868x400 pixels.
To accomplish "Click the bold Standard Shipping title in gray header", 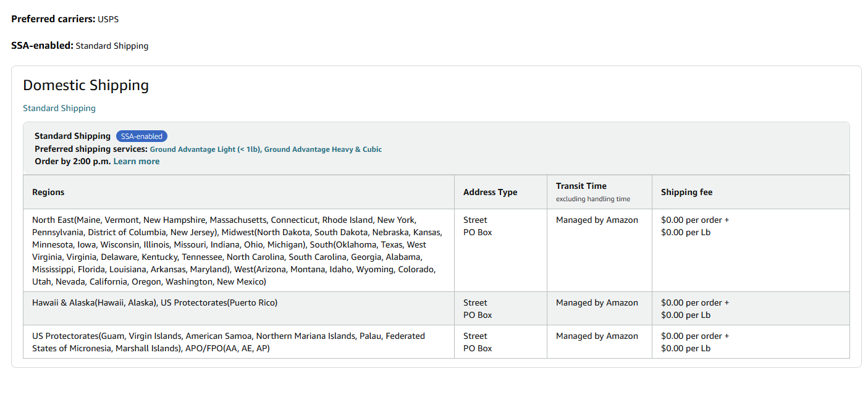I will pos(72,136).
